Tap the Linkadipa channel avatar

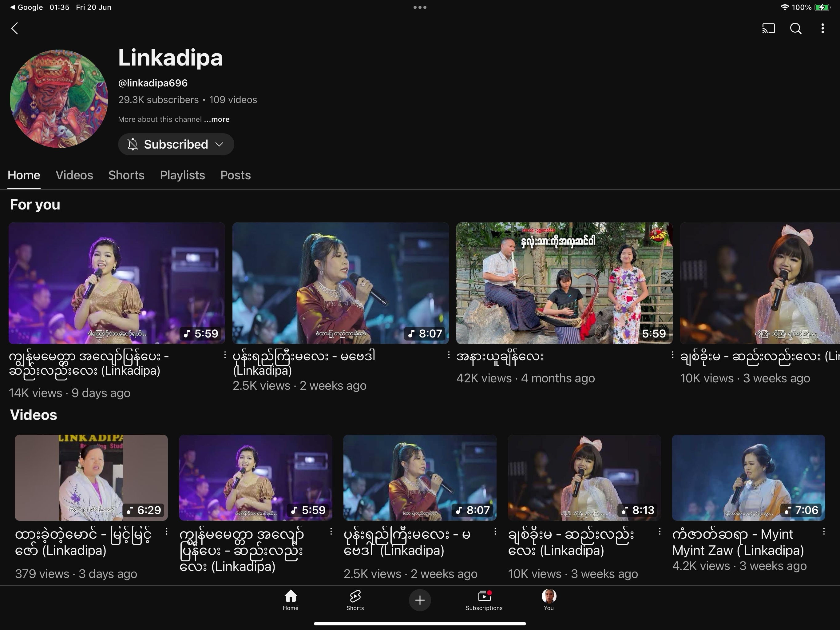[x=59, y=99]
